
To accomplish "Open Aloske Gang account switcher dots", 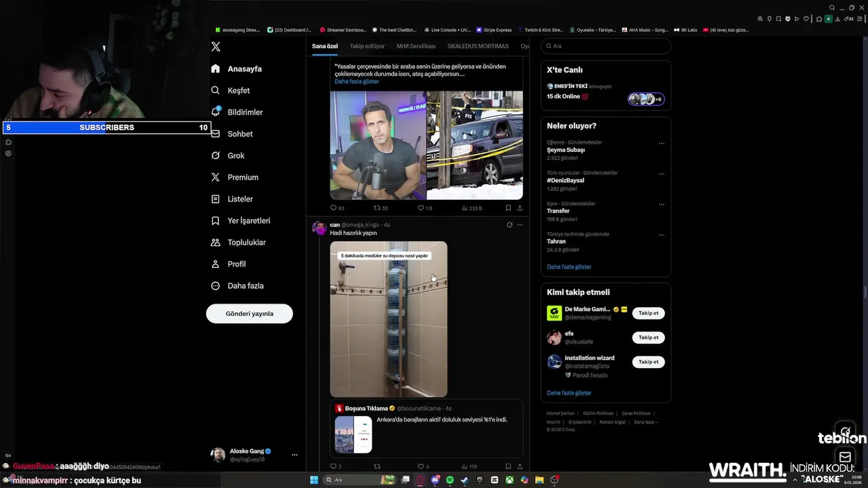I will coord(294,455).
